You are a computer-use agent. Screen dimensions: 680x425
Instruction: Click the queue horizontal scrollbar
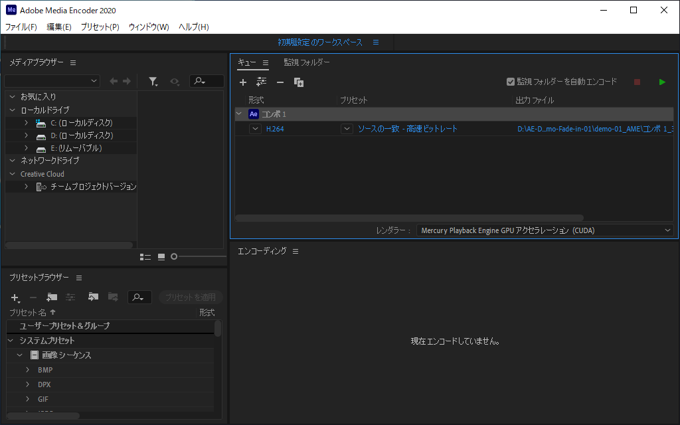(409, 218)
